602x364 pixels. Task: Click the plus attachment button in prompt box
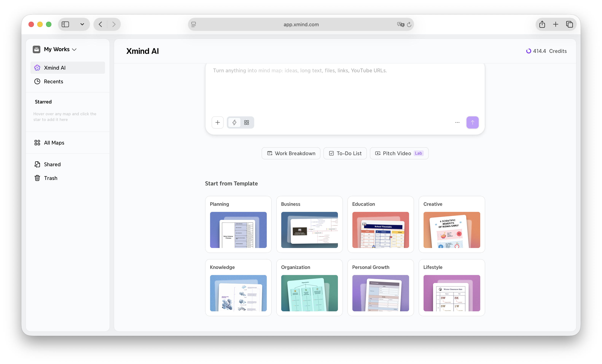coord(217,122)
